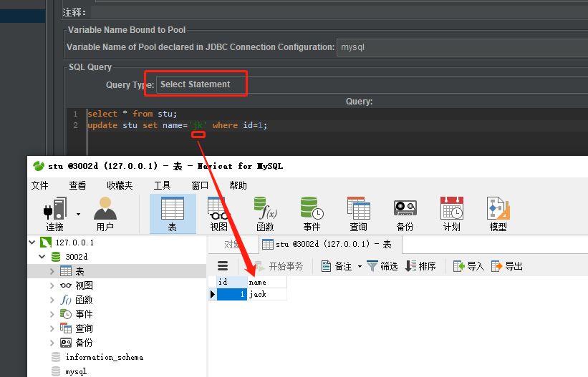The height and width of the screenshot is (377, 588).
Task: Expand the 表 tree node
Action: [x=52, y=271]
